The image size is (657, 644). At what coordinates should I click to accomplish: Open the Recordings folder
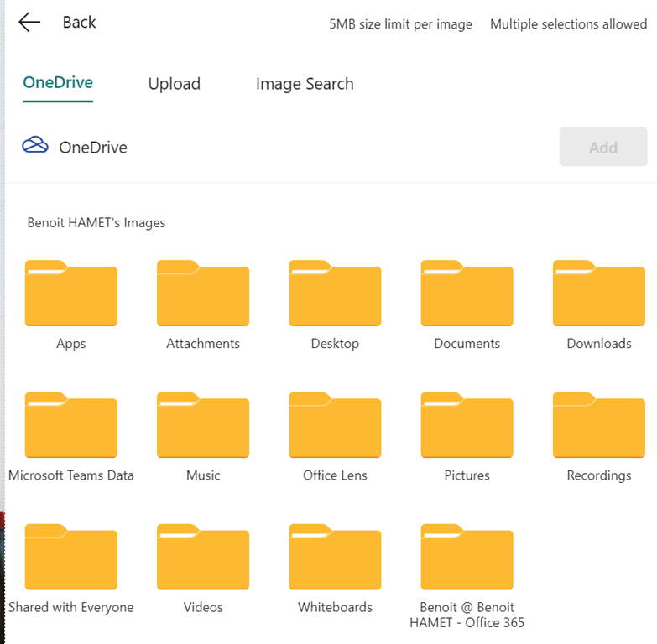tap(598, 425)
